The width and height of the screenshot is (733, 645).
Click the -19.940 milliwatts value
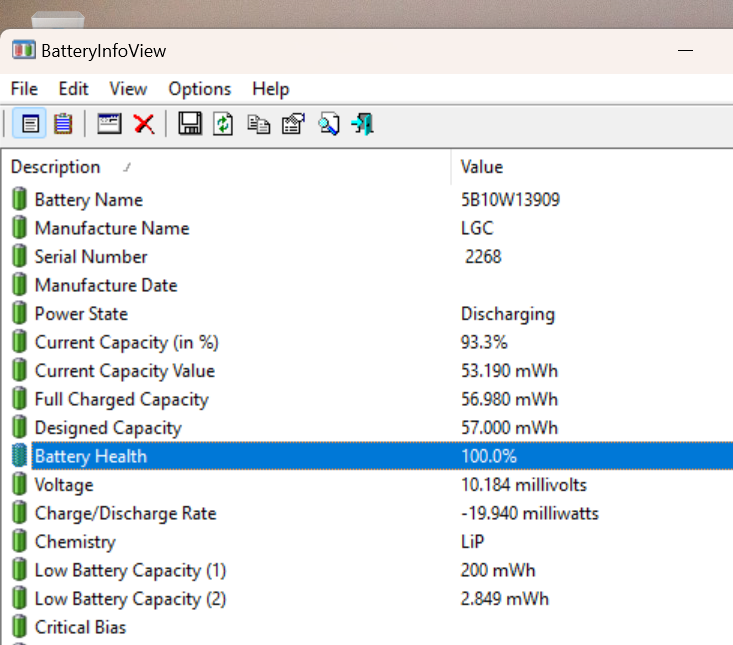[x=530, y=514]
